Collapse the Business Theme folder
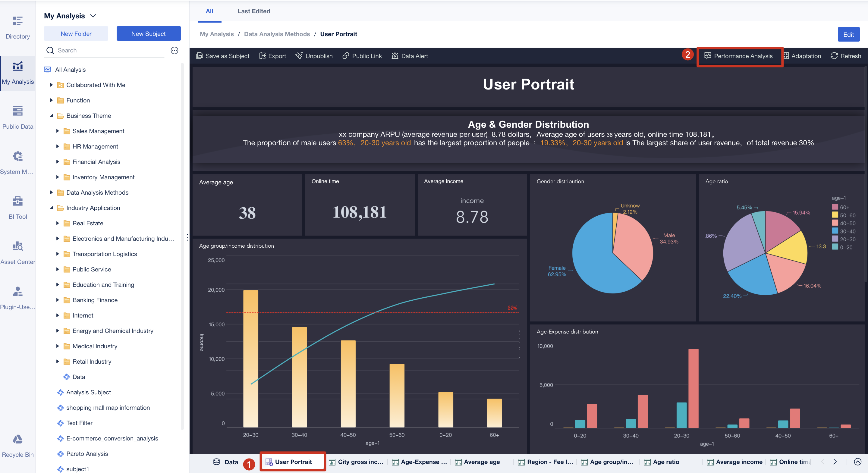 point(52,116)
